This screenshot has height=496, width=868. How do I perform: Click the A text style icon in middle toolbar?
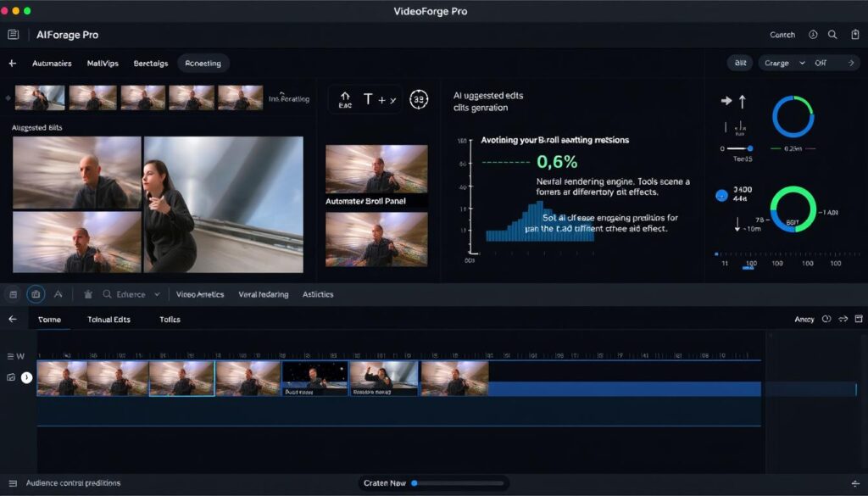(58, 294)
